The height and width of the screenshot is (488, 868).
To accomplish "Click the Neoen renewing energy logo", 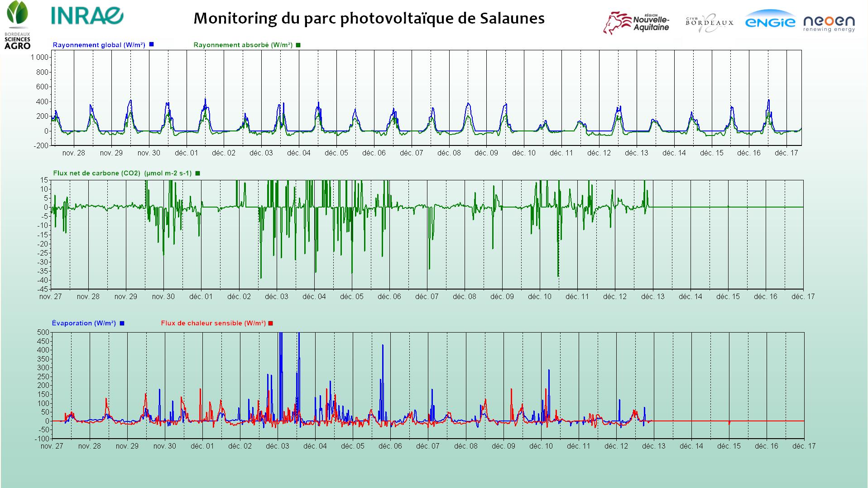I will (x=829, y=23).
